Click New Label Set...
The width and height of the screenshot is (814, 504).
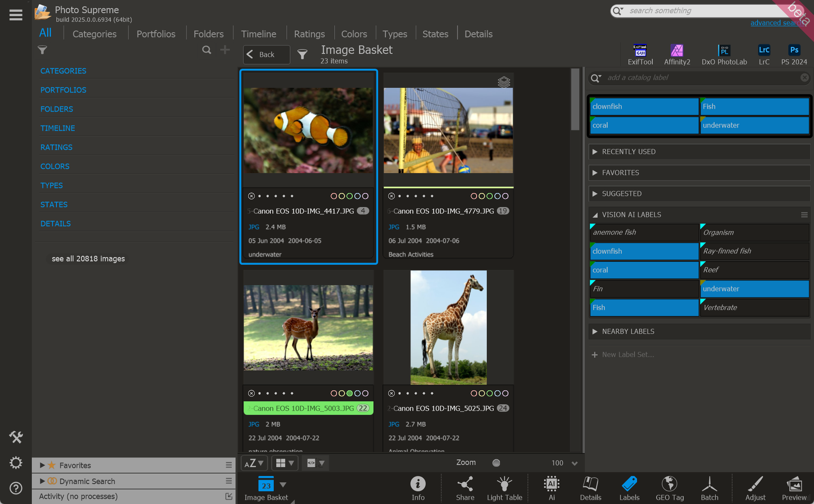pos(623,354)
